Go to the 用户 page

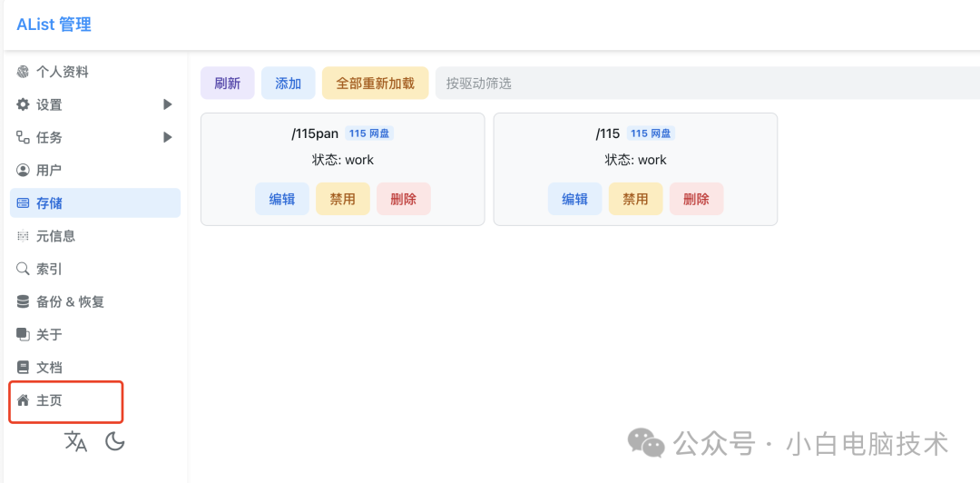pos(95,170)
